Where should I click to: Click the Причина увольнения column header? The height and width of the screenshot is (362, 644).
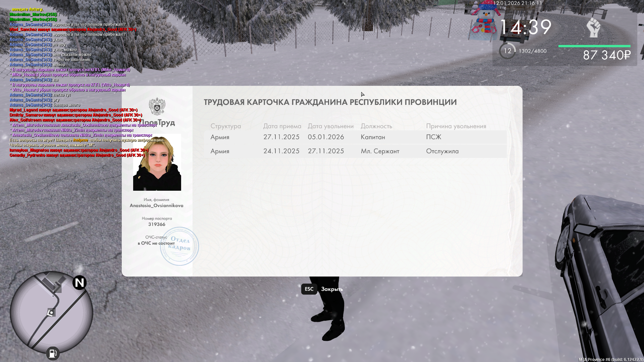coord(457,126)
